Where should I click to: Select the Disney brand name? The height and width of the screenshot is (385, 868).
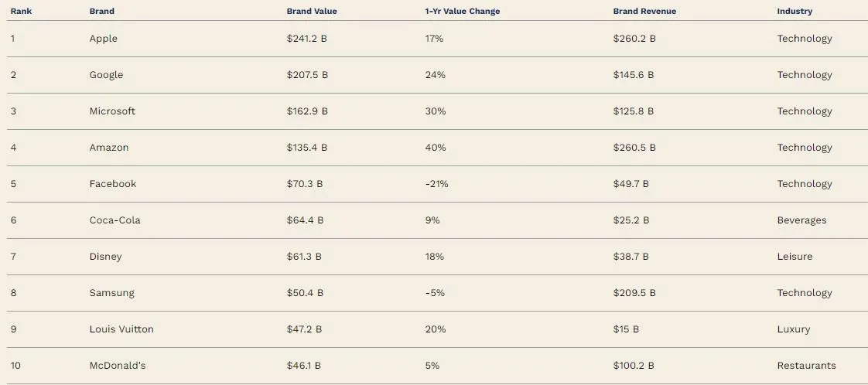tap(106, 257)
